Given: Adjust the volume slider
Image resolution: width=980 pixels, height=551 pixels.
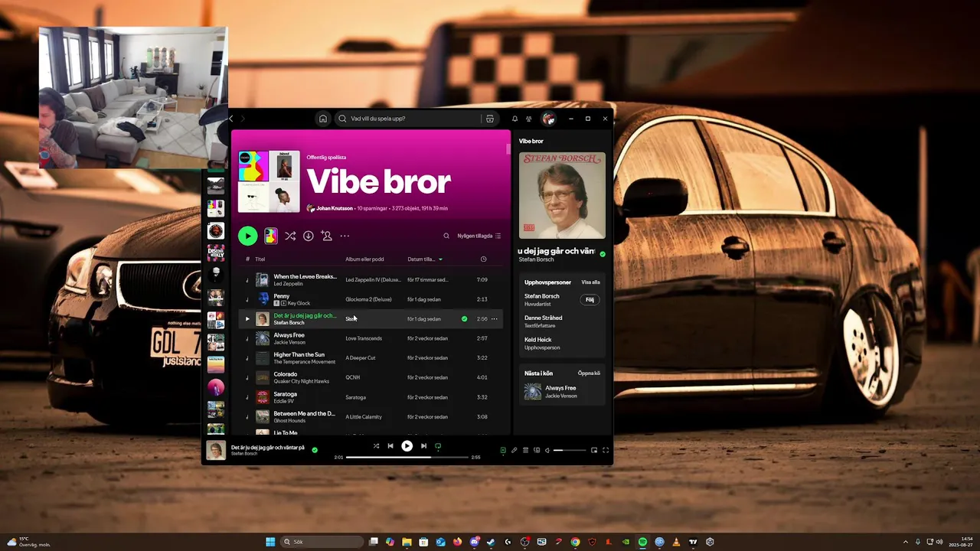Looking at the screenshot, I should point(569,450).
